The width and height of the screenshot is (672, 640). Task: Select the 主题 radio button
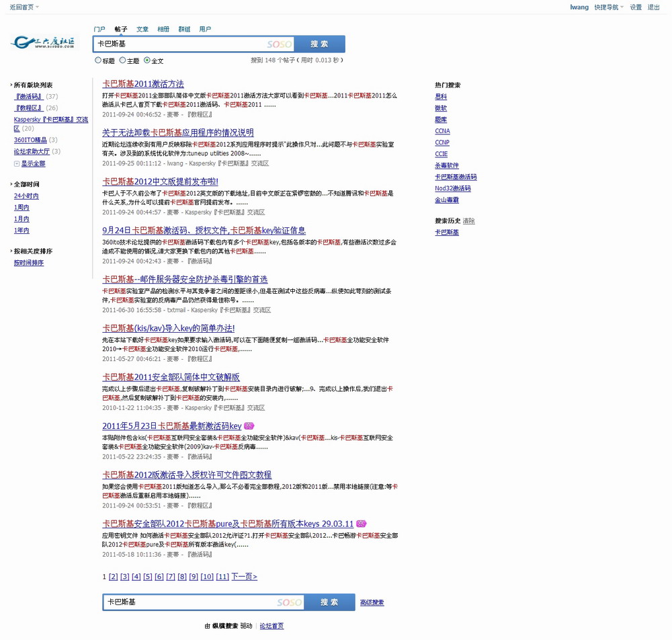pos(122,61)
